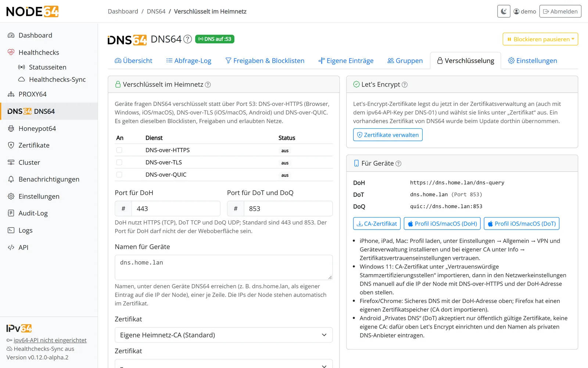The height and width of the screenshot is (368, 588).
Task: Click the API code icon in sidebar
Action: click(x=11, y=247)
